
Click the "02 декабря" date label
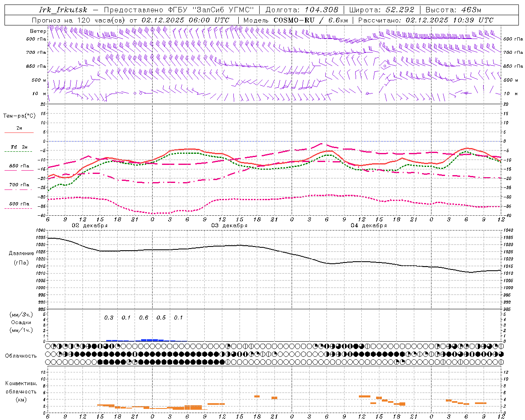(x=90, y=226)
